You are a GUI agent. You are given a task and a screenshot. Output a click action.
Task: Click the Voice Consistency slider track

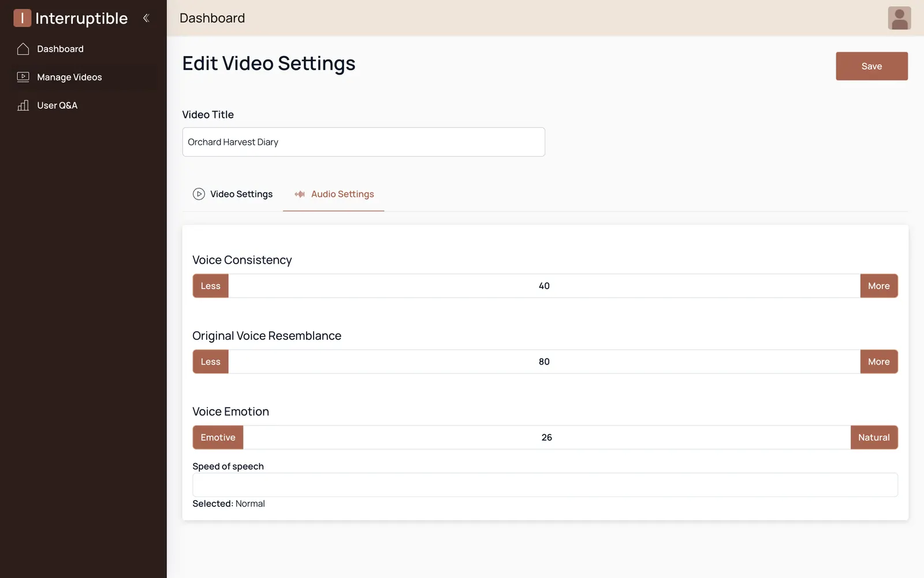pyautogui.click(x=545, y=286)
